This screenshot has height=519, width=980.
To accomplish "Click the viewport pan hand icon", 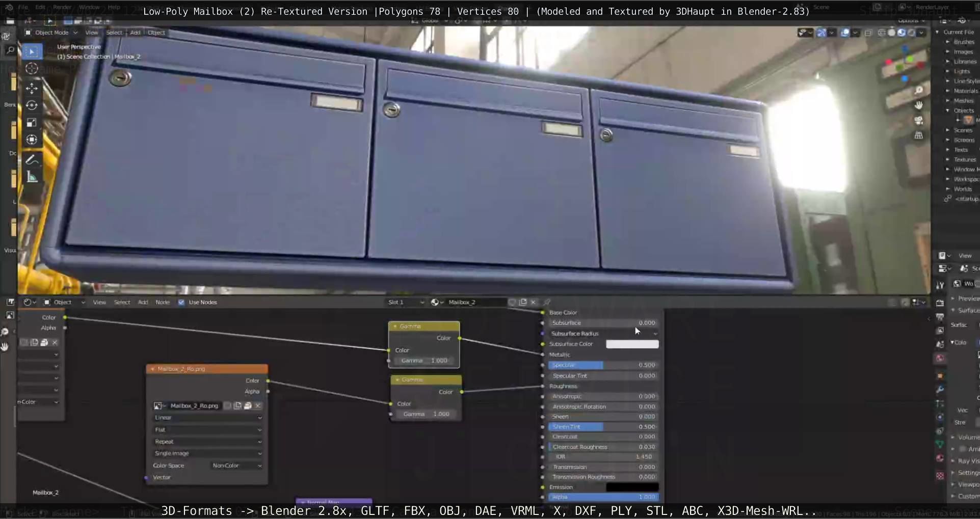I will (918, 105).
